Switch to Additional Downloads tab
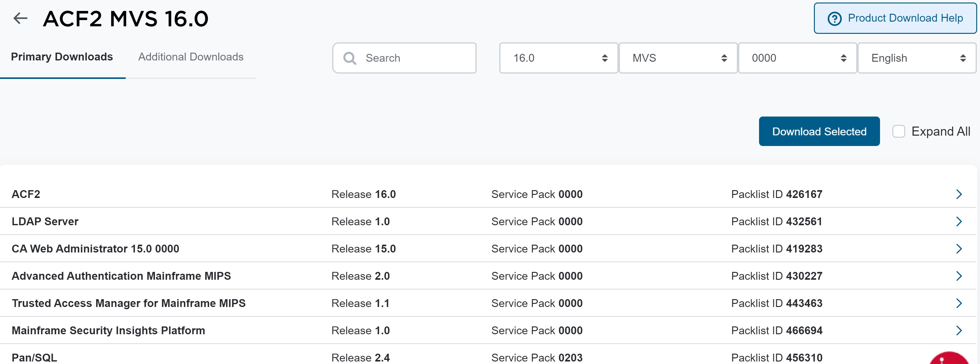The height and width of the screenshot is (364, 980). tap(191, 57)
